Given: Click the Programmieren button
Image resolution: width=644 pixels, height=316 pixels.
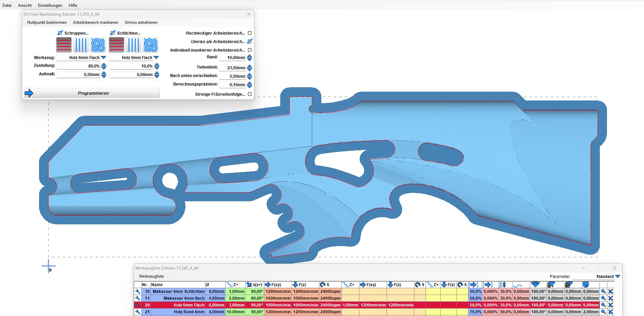Looking at the screenshot, I should tap(93, 93).
